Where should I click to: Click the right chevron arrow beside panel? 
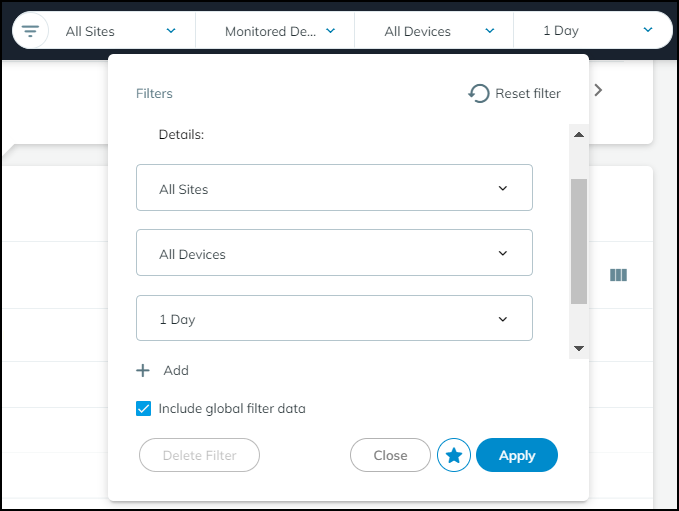coord(599,90)
